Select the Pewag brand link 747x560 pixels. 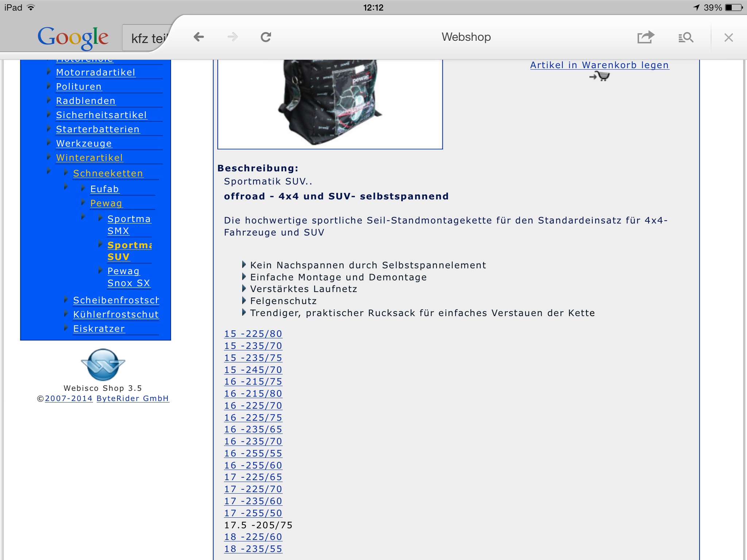pos(106,203)
